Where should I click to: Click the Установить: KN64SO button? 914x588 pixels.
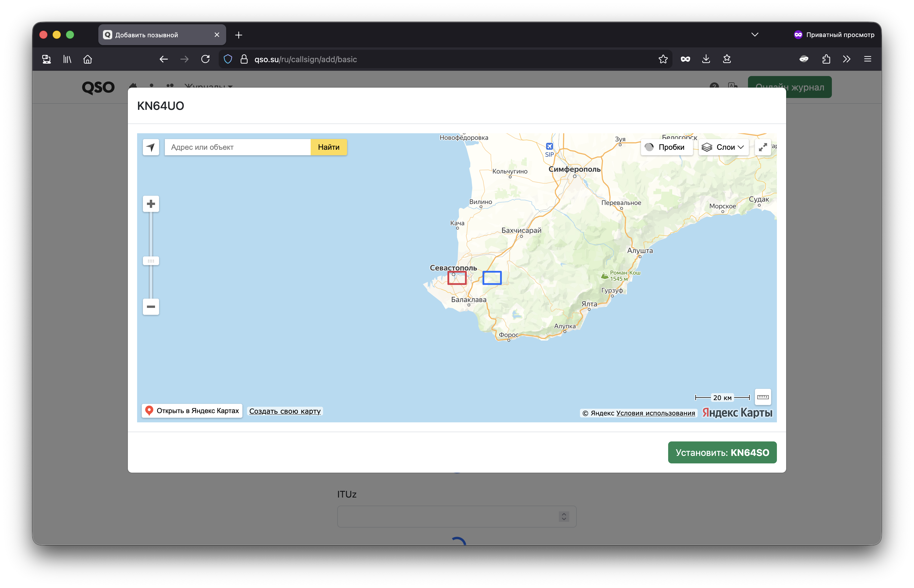click(x=722, y=452)
